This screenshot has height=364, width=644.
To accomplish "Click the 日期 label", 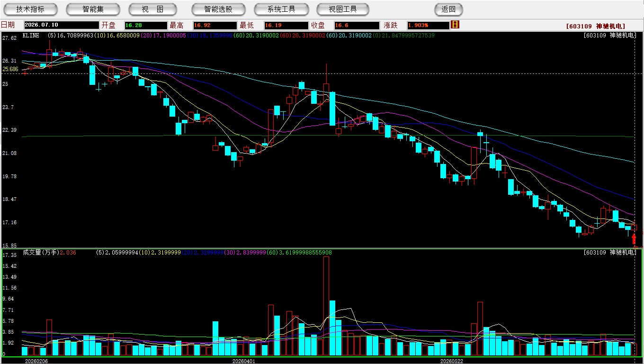I will [8, 25].
